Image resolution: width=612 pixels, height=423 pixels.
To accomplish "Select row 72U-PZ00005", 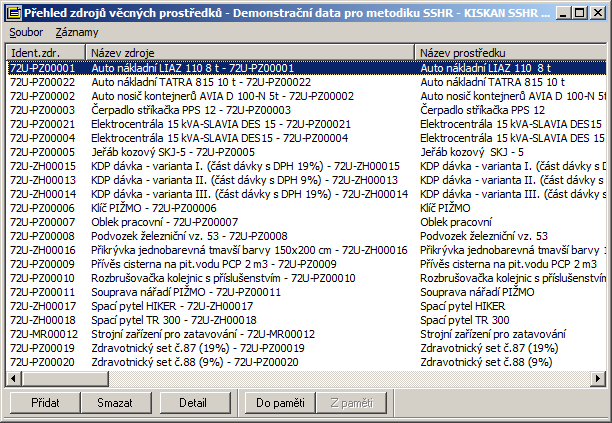I will (306, 152).
